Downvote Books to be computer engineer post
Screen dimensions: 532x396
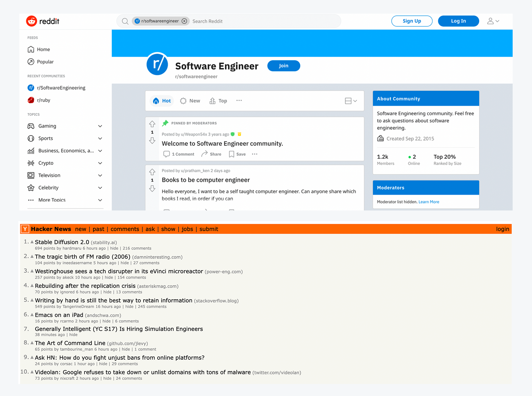152,189
